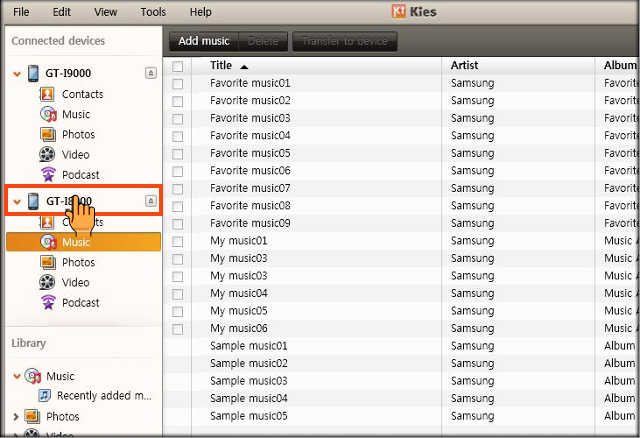Open the Help menu
640x438 pixels.
click(x=200, y=12)
